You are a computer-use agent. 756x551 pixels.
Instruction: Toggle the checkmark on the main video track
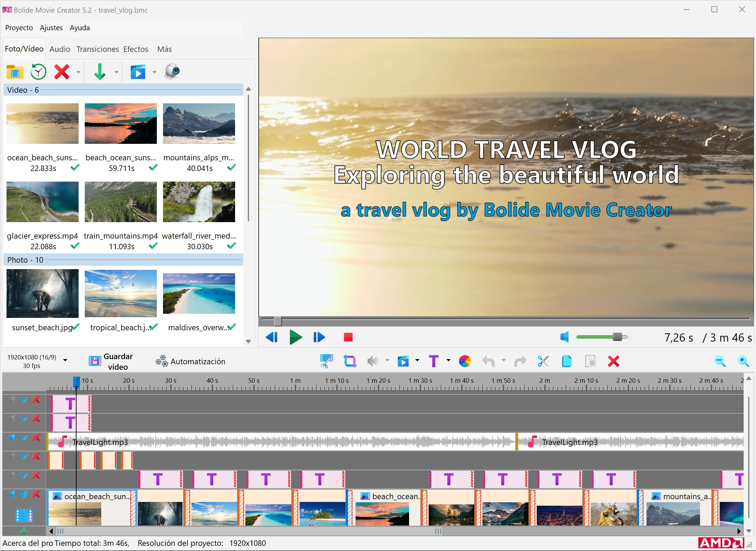[24, 494]
